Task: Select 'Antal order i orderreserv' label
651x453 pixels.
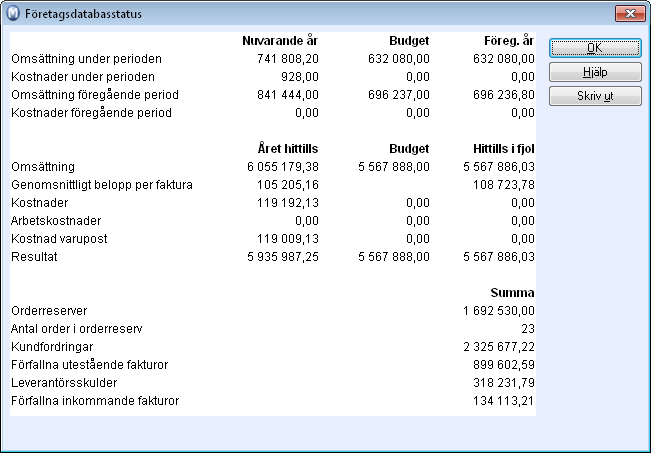Action: point(77,329)
